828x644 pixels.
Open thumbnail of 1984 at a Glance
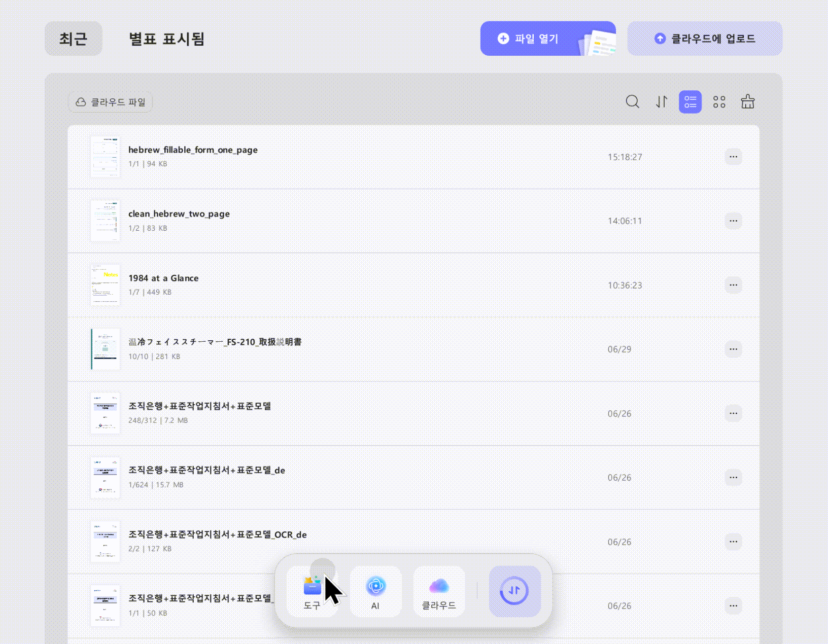coord(106,285)
